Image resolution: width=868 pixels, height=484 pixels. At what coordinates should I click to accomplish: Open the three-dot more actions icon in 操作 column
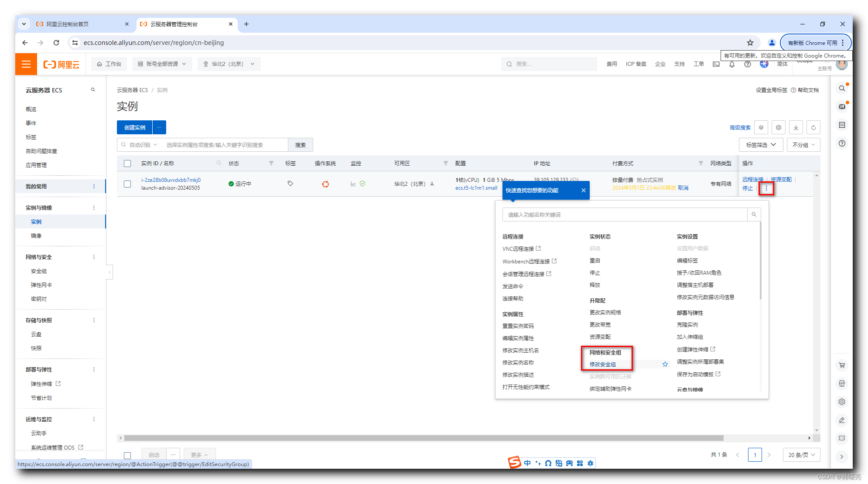tap(766, 188)
